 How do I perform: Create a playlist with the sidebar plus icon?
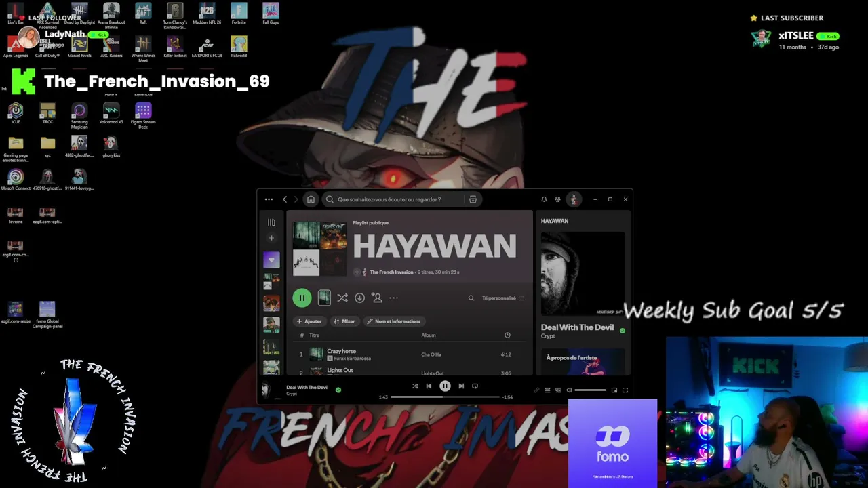[271, 238]
